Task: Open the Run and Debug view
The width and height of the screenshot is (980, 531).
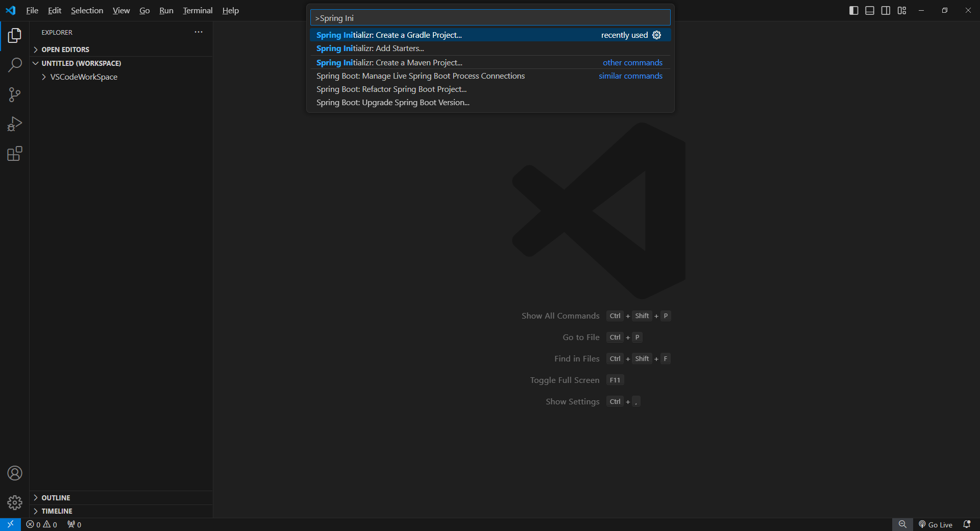Action: coord(14,124)
